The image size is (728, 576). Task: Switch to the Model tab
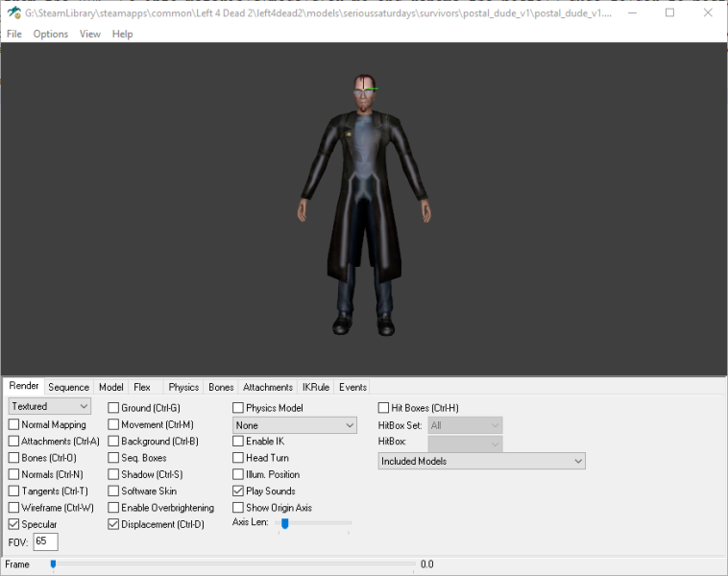(x=111, y=387)
